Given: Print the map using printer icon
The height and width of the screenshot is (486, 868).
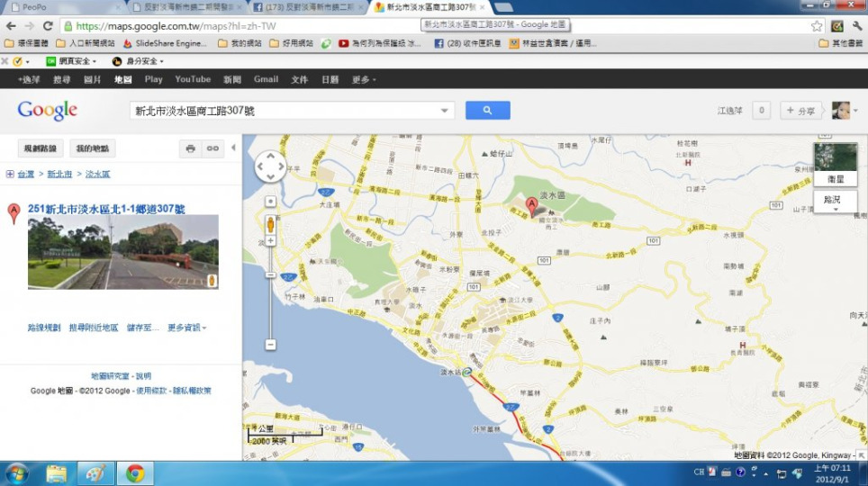Looking at the screenshot, I should [x=190, y=148].
